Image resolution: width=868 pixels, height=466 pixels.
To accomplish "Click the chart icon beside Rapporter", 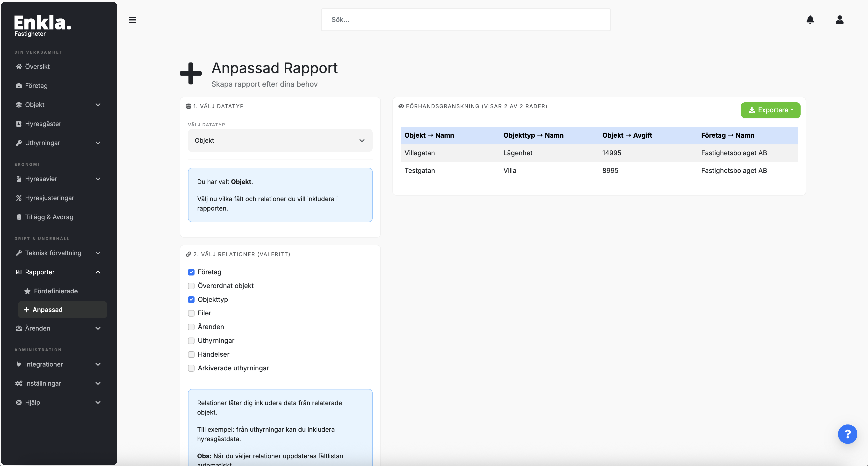I will coord(19,272).
